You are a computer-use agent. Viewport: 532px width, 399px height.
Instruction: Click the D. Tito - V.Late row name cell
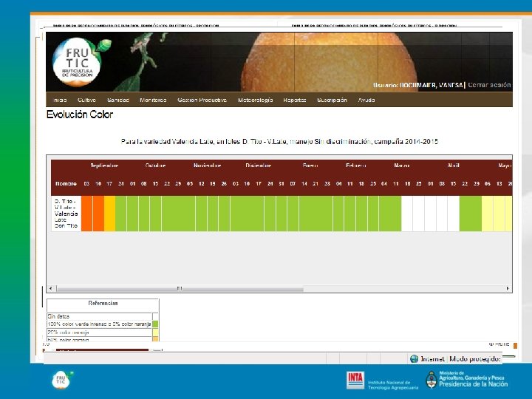pyautogui.click(x=66, y=214)
